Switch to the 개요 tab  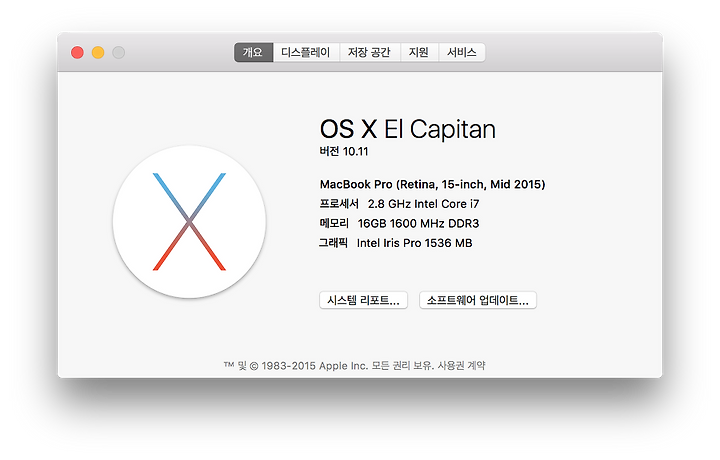point(253,52)
